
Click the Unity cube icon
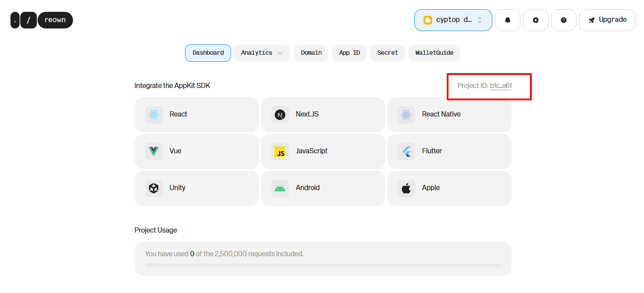coord(153,188)
